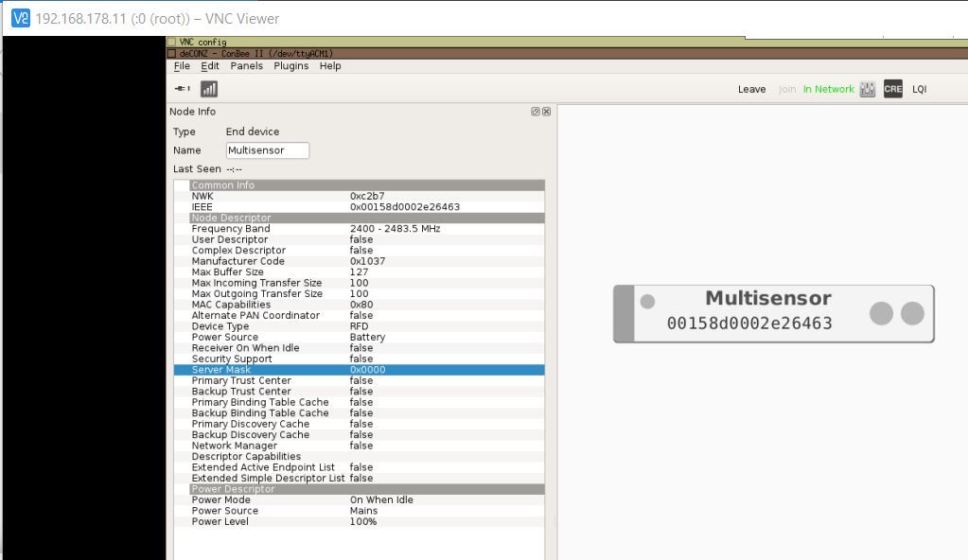Open the network settings sliders icon
Viewport: 968px width, 560px height.
coord(868,89)
